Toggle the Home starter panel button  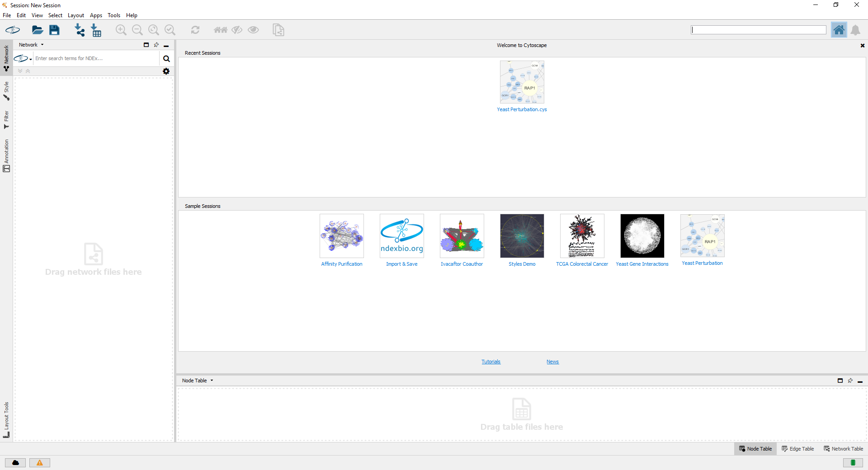pyautogui.click(x=839, y=30)
